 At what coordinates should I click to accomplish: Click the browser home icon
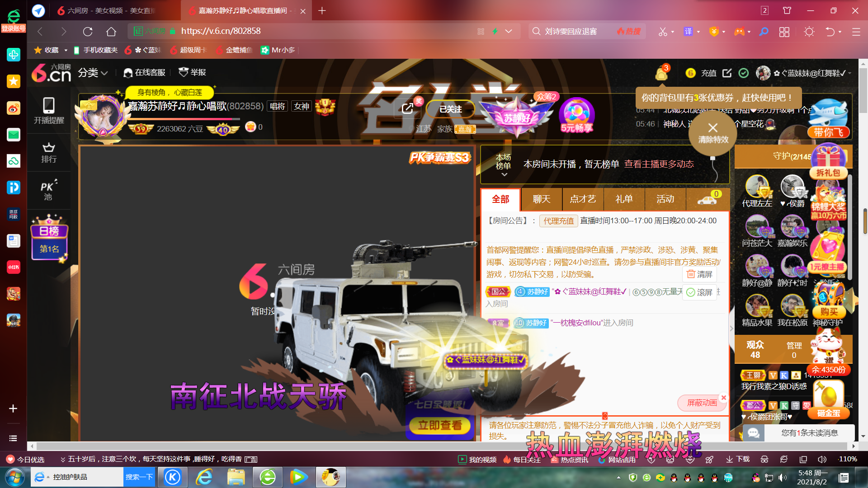tap(111, 31)
